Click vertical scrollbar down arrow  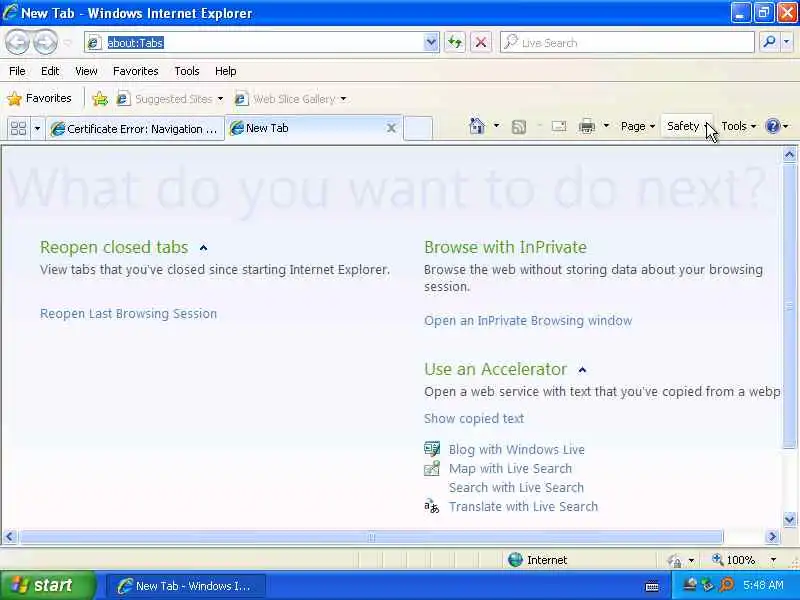[x=789, y=519]
